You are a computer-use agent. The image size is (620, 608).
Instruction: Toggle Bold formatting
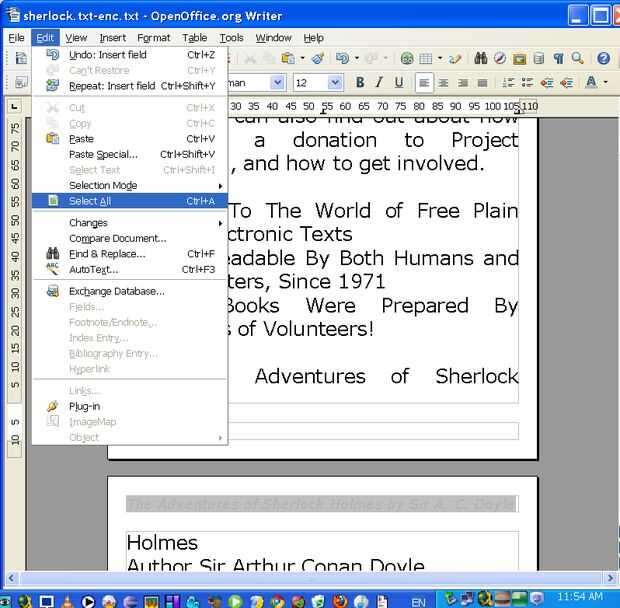360,83
